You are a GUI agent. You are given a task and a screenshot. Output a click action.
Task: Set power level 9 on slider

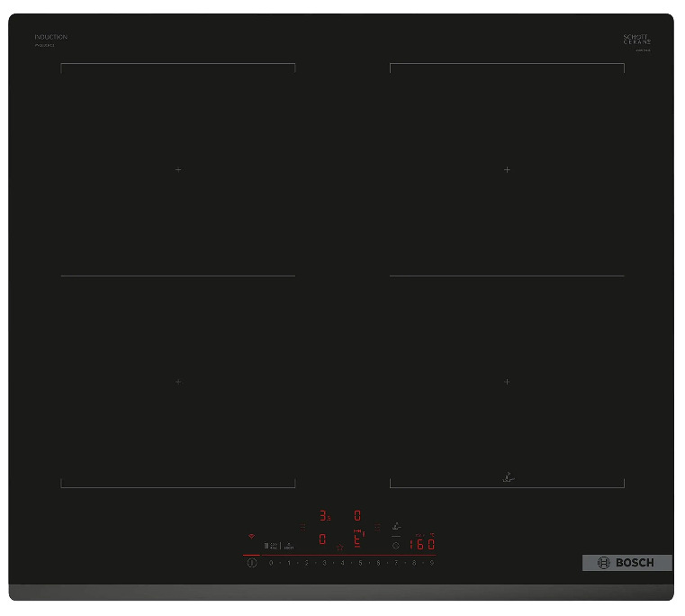click(x=432, y=563)
